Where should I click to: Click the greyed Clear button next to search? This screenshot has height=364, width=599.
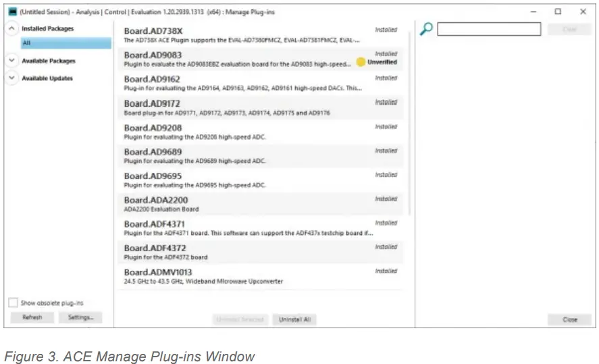coord(569,29)
